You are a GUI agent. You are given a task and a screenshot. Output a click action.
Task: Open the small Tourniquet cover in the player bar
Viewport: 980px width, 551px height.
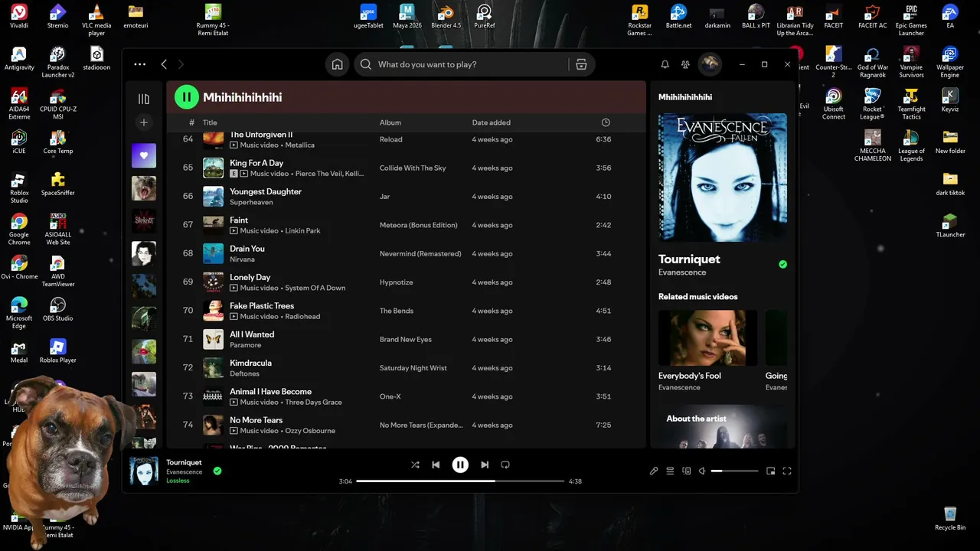tap(144, 471)
